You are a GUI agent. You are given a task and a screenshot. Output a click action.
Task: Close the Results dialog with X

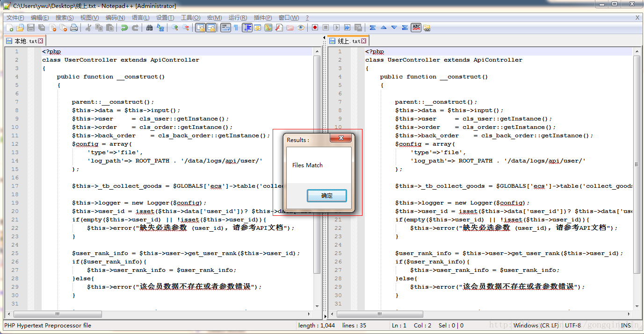[341, 138]
